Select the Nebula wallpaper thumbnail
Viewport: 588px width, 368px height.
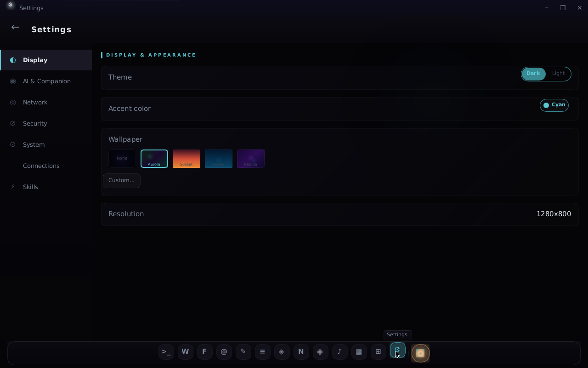pos(251,159)
